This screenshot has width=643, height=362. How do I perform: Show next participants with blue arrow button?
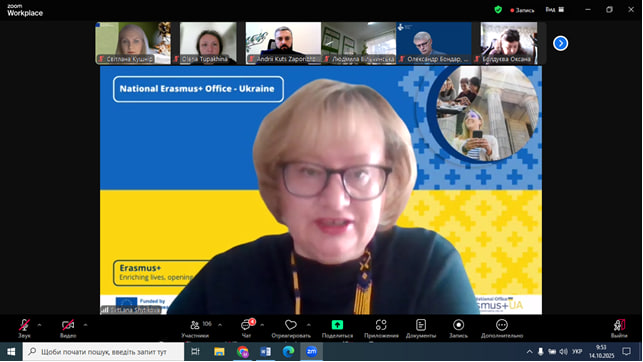point(561,43)
